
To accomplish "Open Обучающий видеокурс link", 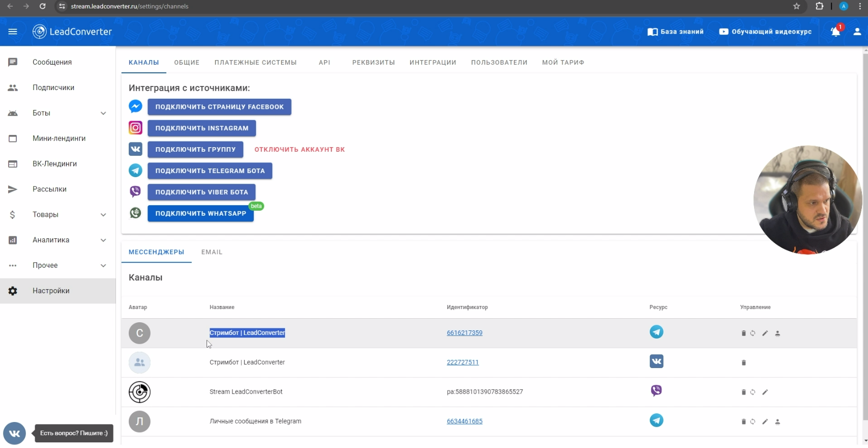I will point(765,32).
